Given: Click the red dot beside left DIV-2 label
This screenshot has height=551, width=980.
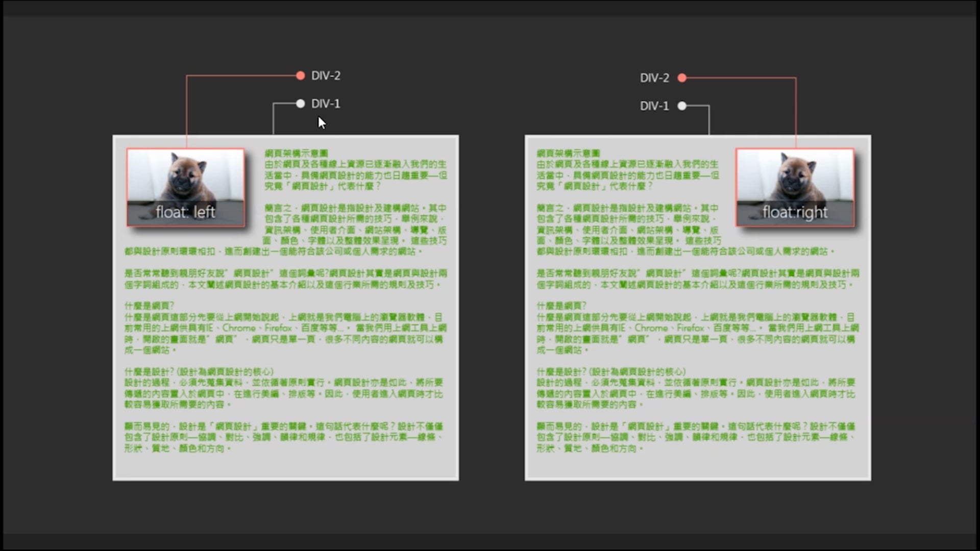Looking at the screenshot, I should tap(300, 76).
